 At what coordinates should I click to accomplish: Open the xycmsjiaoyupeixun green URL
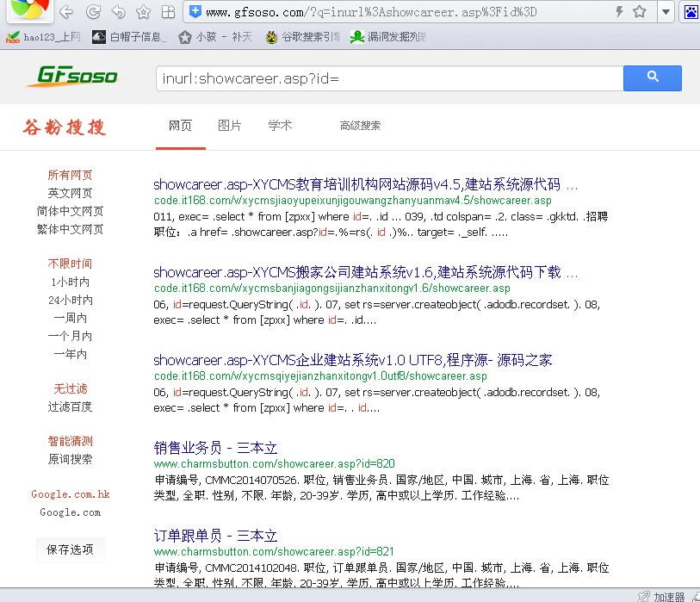coord(353,201)
